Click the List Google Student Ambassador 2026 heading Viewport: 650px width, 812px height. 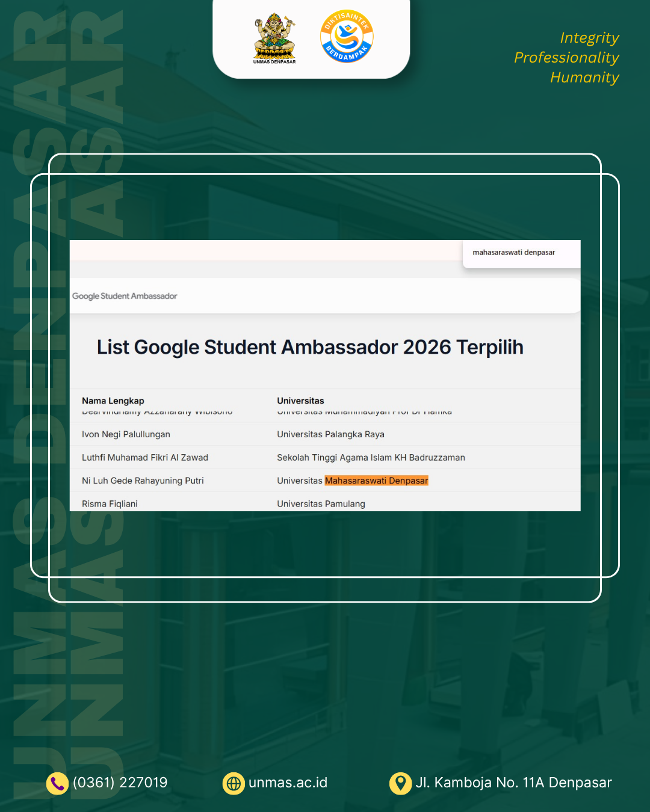[311, 347]
